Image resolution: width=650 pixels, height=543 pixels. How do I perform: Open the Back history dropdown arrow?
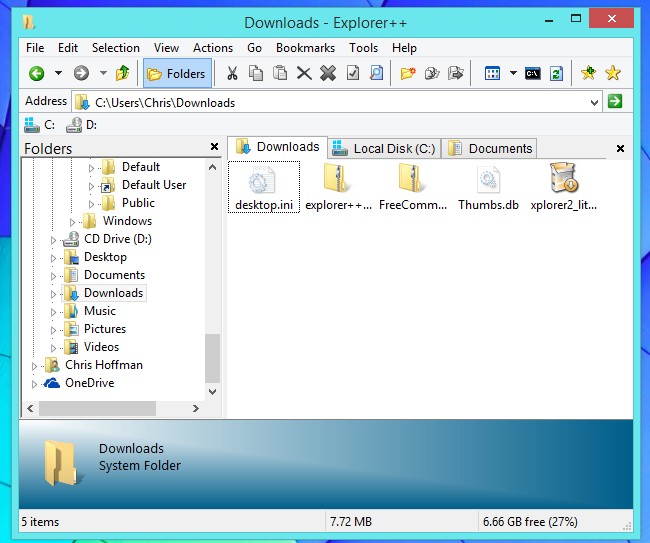[58, 73]
